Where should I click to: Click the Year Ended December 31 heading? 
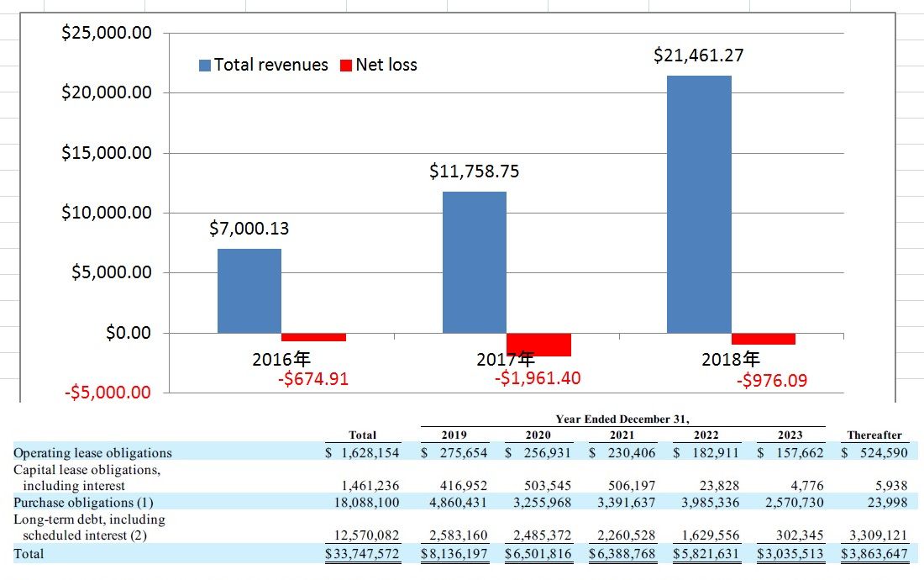click(622, 419)
